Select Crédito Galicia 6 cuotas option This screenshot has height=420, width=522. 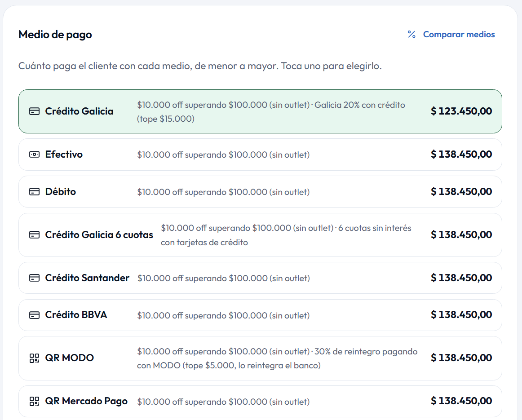260,235
